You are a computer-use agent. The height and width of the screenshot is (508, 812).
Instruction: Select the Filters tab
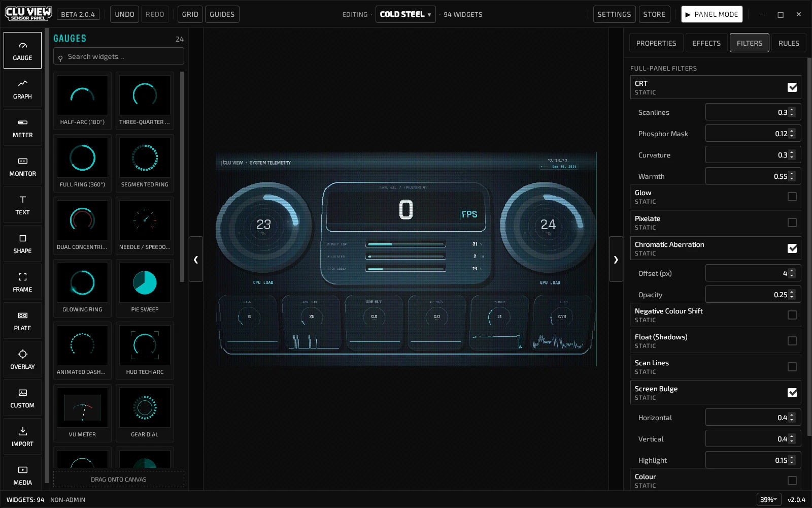(x=750, y=43)
